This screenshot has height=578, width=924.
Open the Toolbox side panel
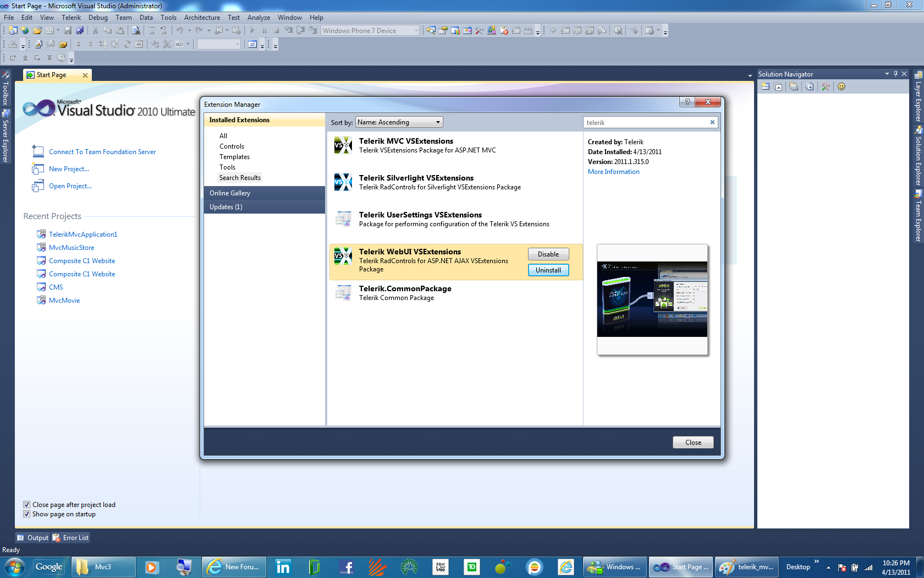tap(5, 88)
